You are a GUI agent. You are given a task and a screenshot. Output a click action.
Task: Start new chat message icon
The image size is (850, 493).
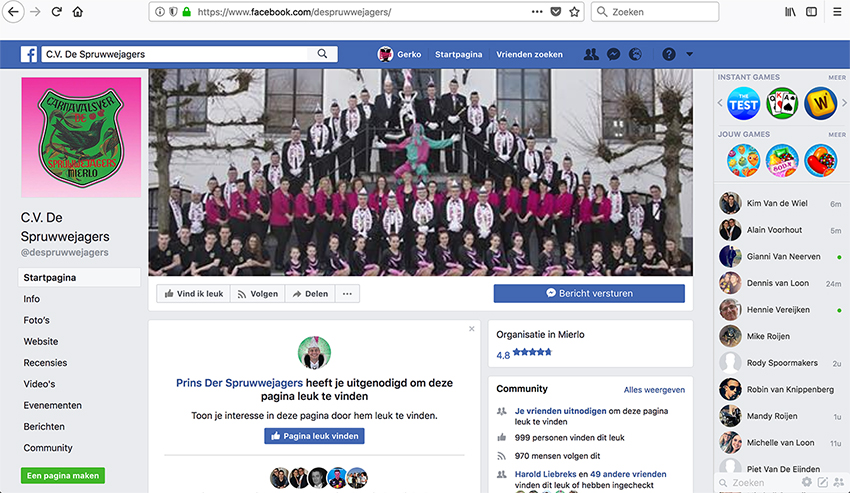click(823, 482)
